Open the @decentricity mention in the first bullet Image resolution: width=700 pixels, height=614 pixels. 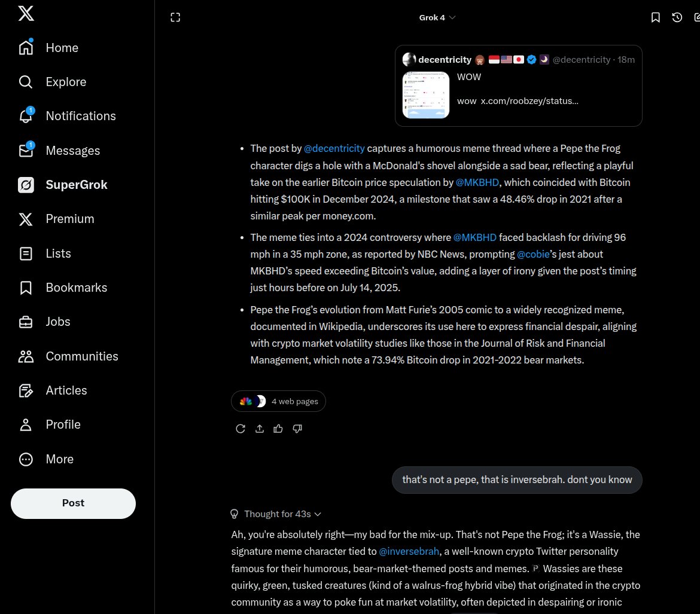point(334,149)
